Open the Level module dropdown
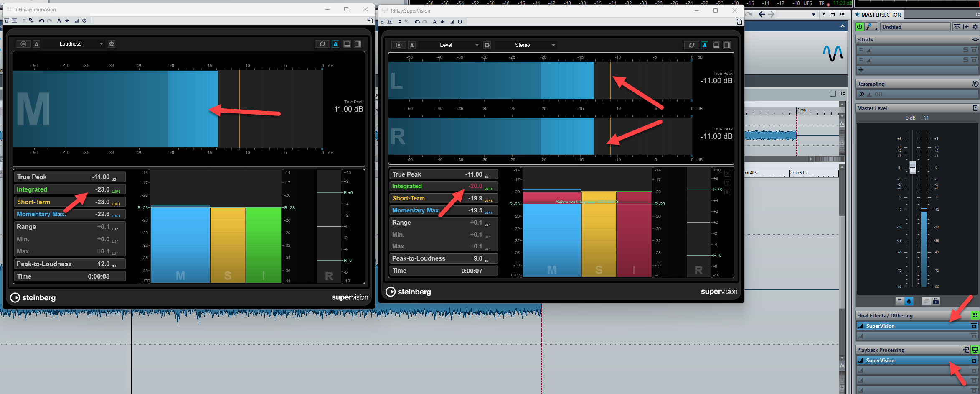Image resolution: width=980 pixels, height=394 pixels. (x=449, y=45)
